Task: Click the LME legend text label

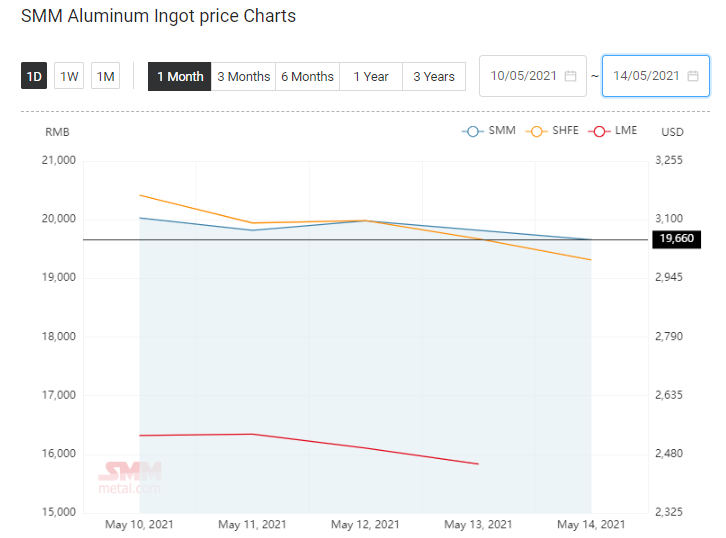Action: pyautogui.click(x=626, y=131)
